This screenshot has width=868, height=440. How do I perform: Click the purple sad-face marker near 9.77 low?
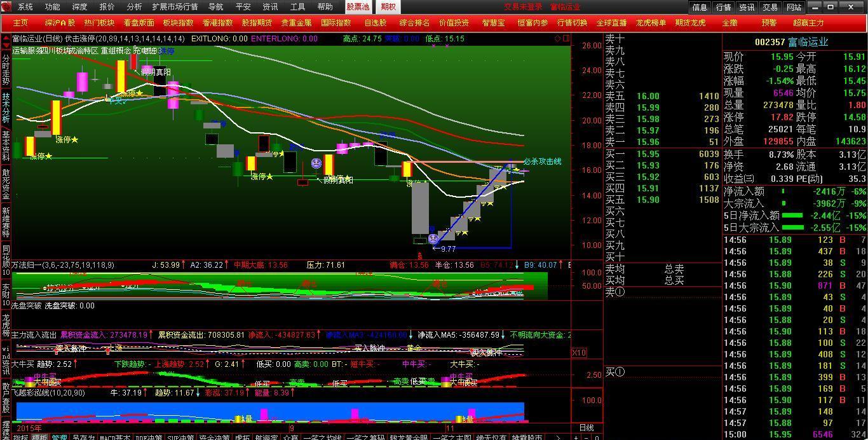pos(433,239)
